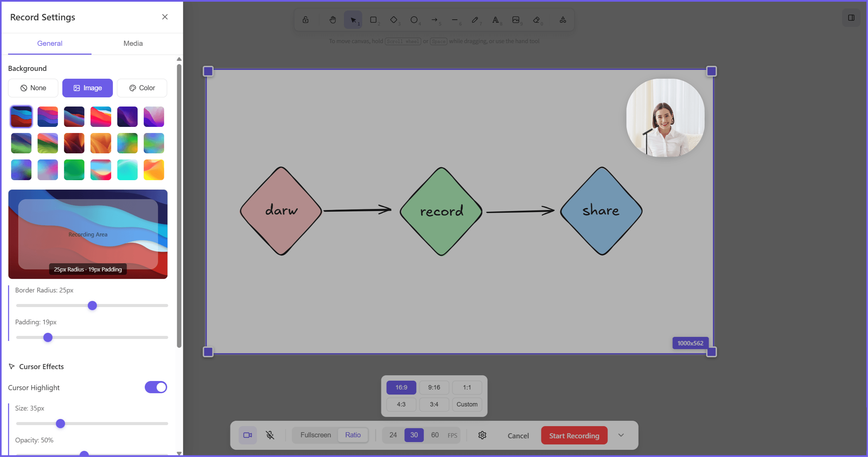This screenshot has height=457, width=868.
Task: Pick the Arrow tool
Action: pos(435,19)
